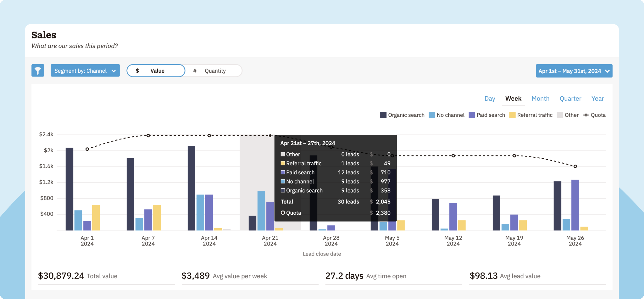Select the Year view option

pyautogui.click(x=597, y=99)
